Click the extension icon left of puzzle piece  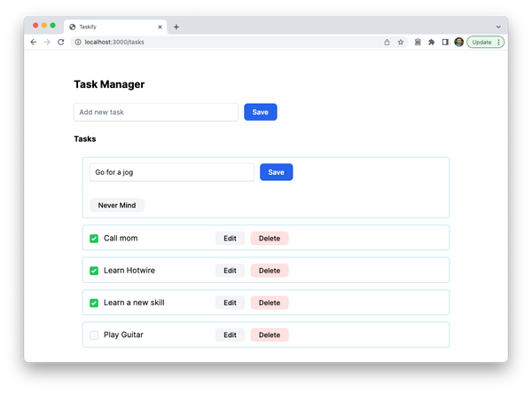418,42
